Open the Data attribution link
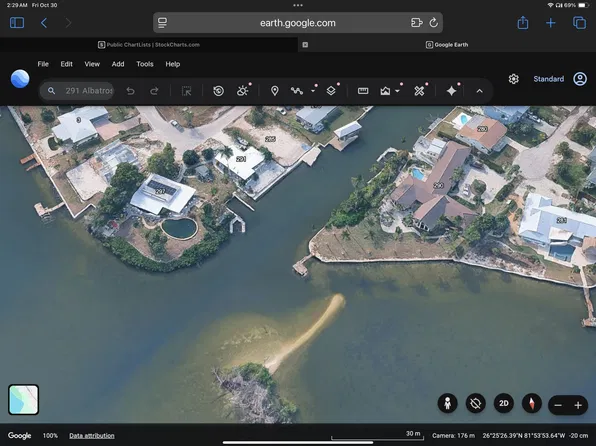This screenshot has width=596, height=446. (92, 436)
